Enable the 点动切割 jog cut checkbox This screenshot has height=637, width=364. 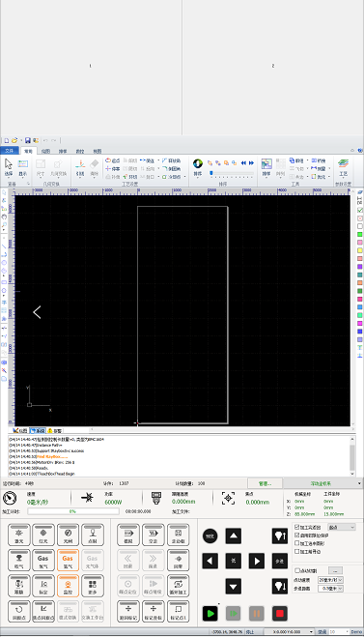296,570
